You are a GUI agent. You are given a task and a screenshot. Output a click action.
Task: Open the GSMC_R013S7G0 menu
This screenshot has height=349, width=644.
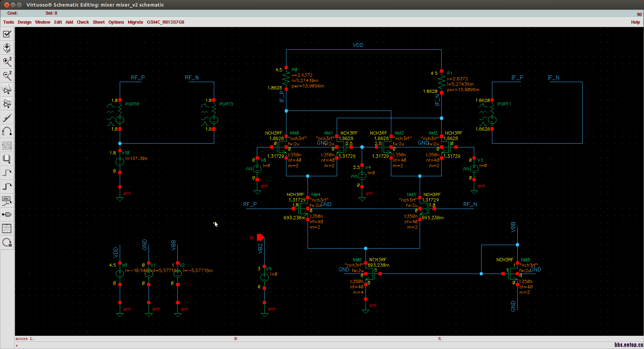[165, 22]
